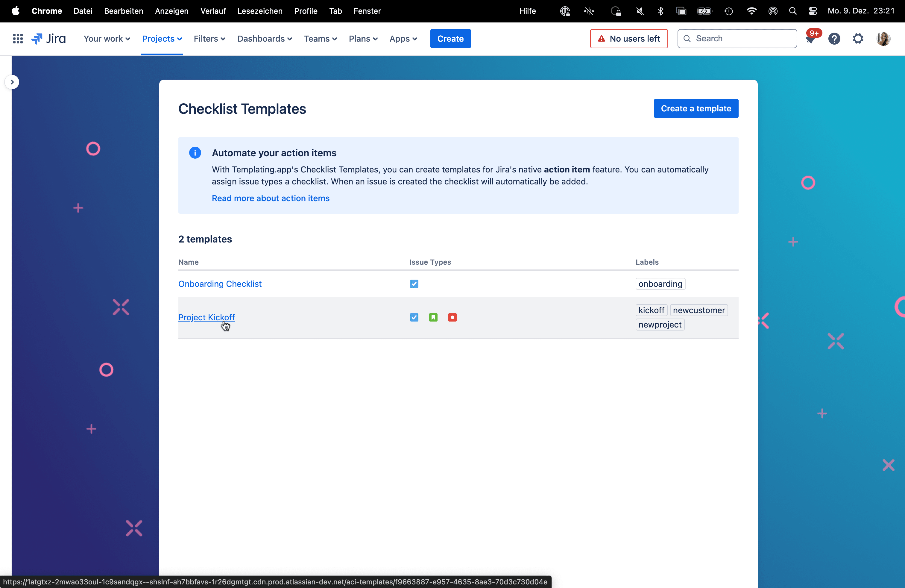The image size is (905, 588).
Task: Open the help question mark icon
Action: pos(834,39)
